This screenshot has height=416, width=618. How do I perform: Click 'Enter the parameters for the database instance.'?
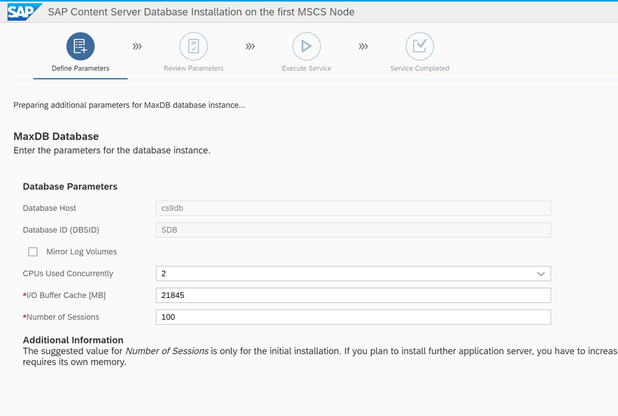tap(112, 151)
